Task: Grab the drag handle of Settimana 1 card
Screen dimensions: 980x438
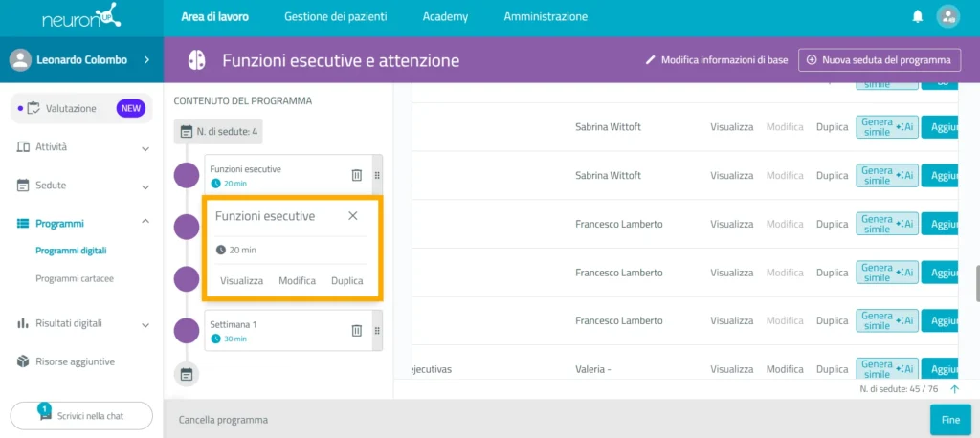Action: tap(377, 331)
